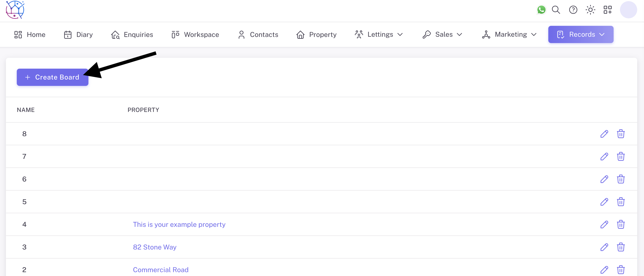Expand the Lettings dropdown
Viewport: 644px width, 276px height.
pyautogui.click(x=380, y=34)
